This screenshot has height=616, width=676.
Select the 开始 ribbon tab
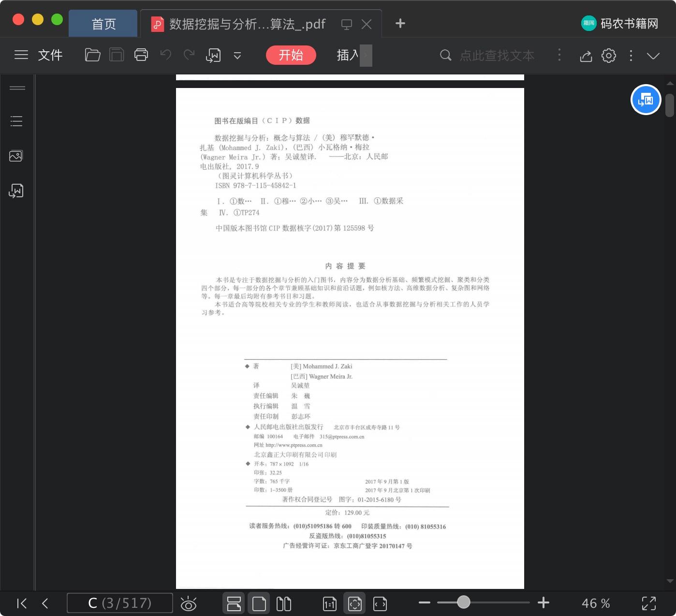[x=291, y=55]
